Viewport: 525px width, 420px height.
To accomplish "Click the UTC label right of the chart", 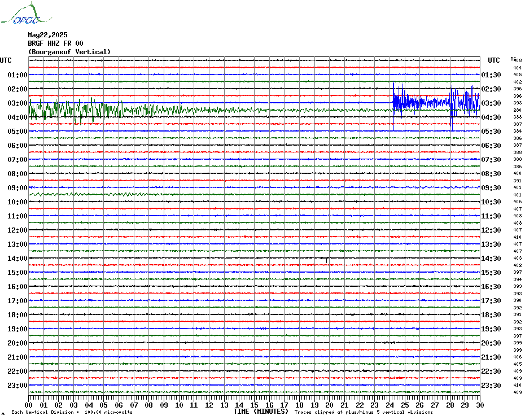I will [x=493, y=60].
